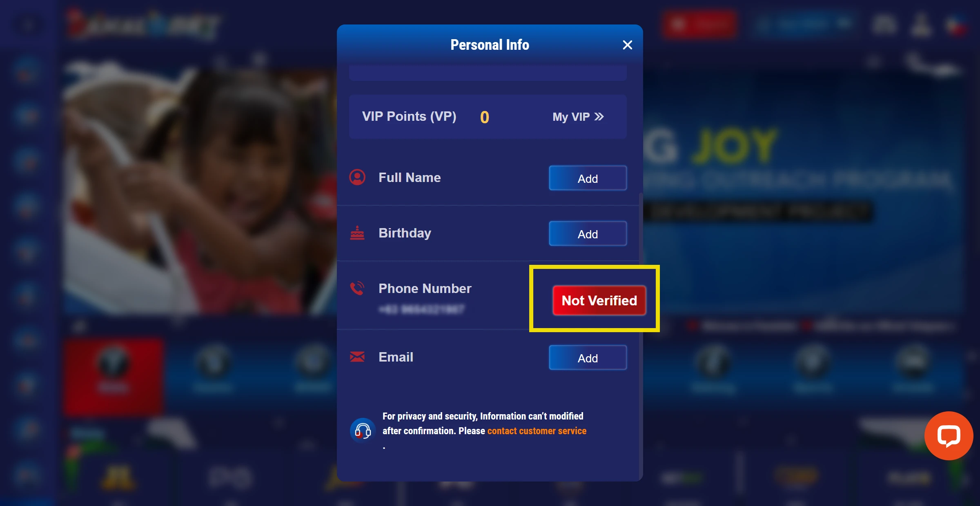Screen dimensions: 980x506
Task: Click Add button for Full Name
Action: pos(588,178)
